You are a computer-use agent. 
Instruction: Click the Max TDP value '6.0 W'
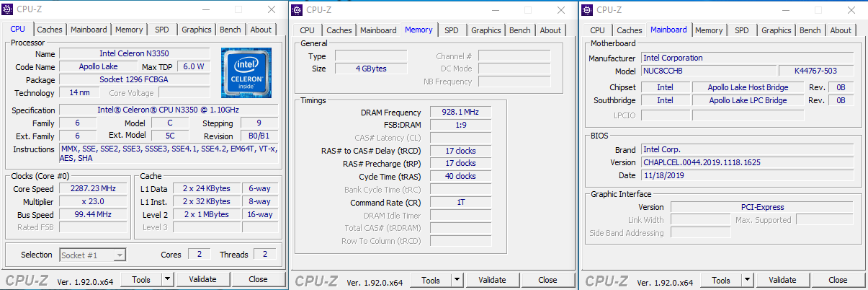pos(194,67)
